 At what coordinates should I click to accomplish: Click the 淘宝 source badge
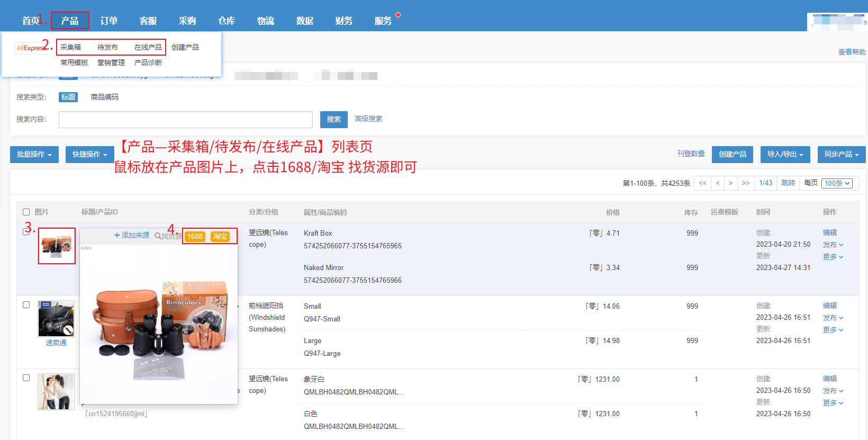click(220, 236)
